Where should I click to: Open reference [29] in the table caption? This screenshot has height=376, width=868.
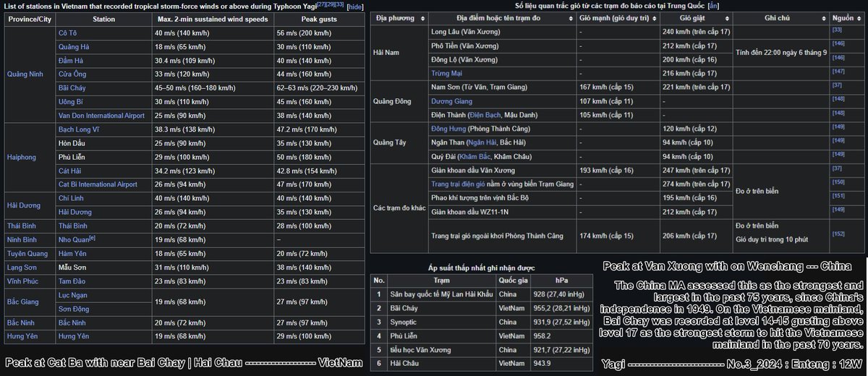click(330, 4)
